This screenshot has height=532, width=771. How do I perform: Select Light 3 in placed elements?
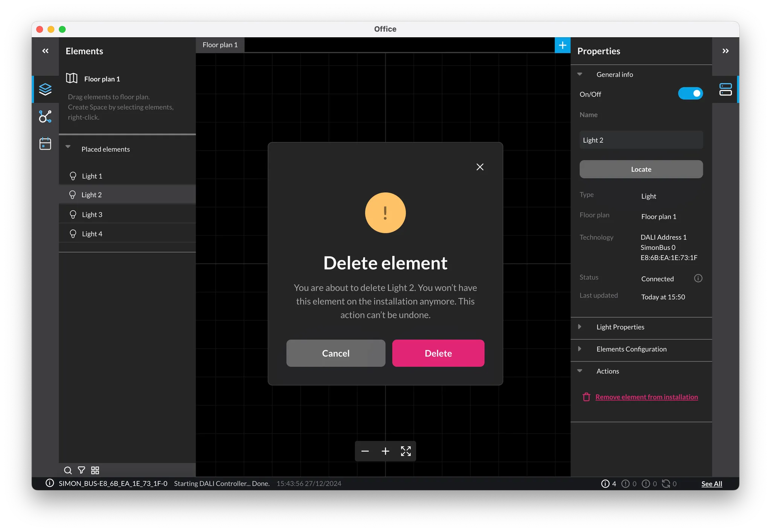(127, 214)
